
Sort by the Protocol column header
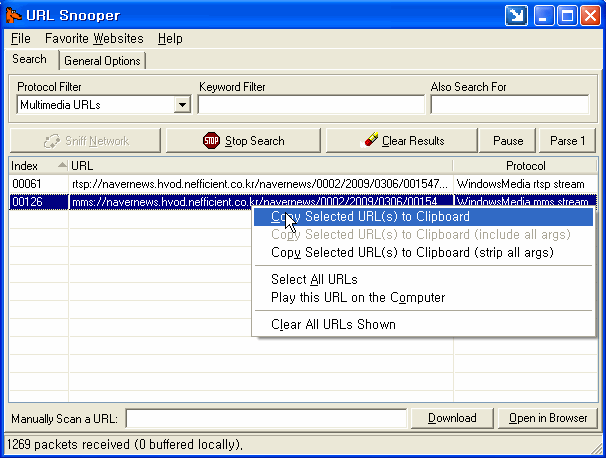(x=525, y=166)
